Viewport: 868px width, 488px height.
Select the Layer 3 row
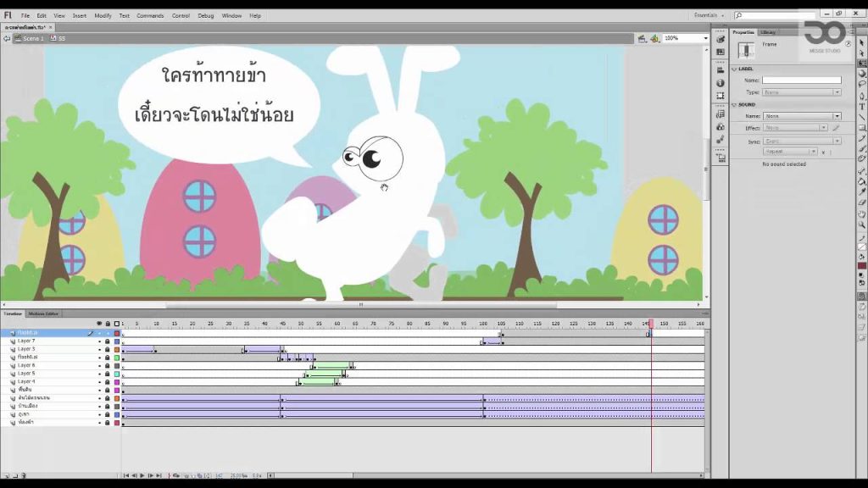tap(61, 350)
